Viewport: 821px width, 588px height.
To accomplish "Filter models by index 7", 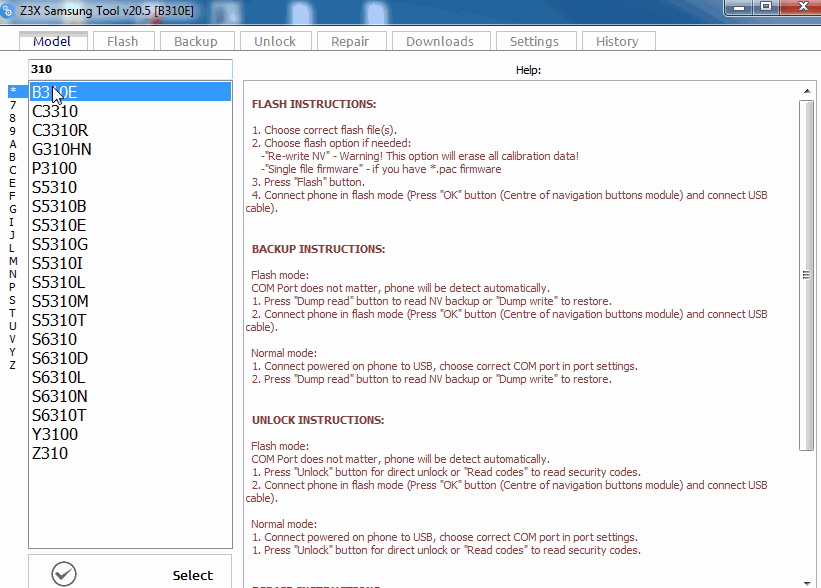I will pos(13,105).
